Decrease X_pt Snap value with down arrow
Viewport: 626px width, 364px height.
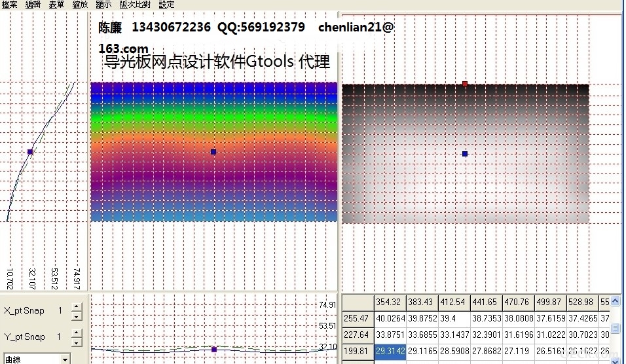(77, 316)
